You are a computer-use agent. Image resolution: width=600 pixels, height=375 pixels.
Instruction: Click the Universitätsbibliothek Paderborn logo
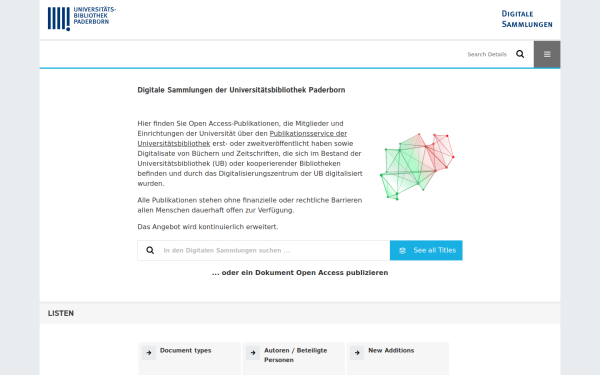coord(82,18)
